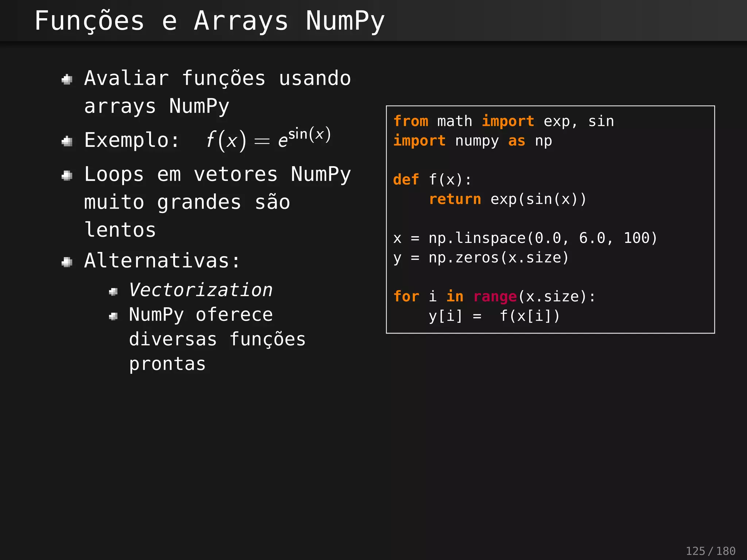Click the 'Alternativas:' bullet text

162,261
